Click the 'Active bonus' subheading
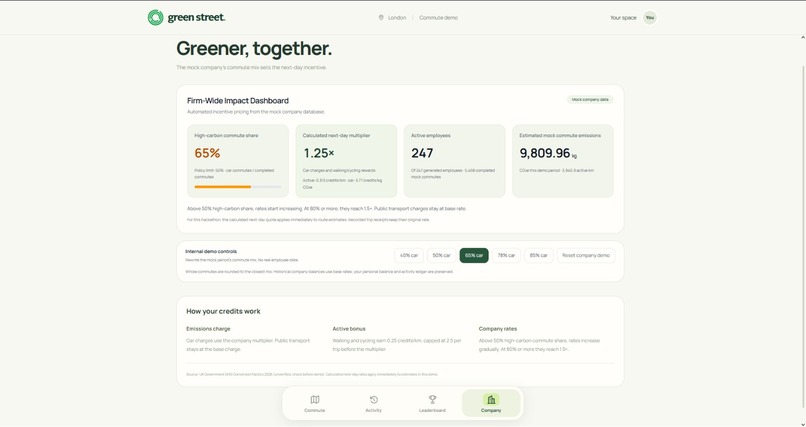The height and width of the screenshot is (427, 806). [x=349, y=329]
